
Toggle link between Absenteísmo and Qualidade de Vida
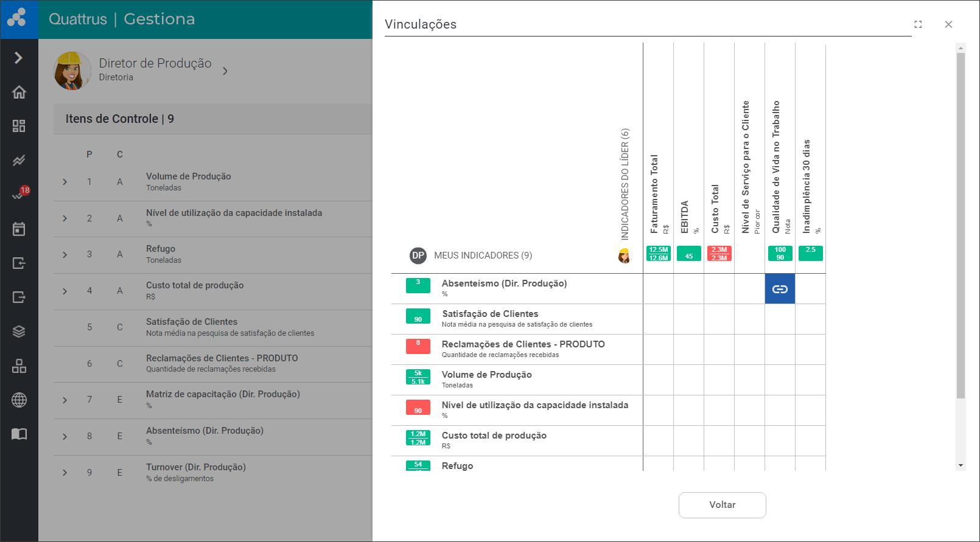780,289
